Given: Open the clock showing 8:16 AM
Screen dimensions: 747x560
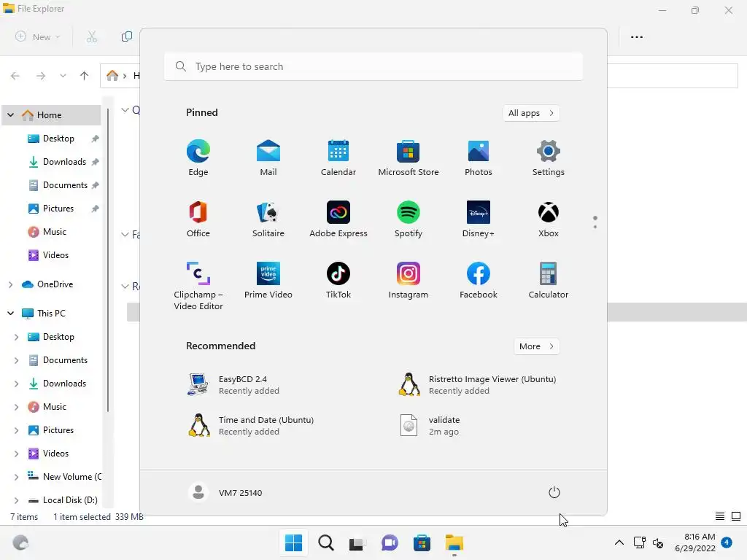Looking at the screenshot, I should point(695,542).
